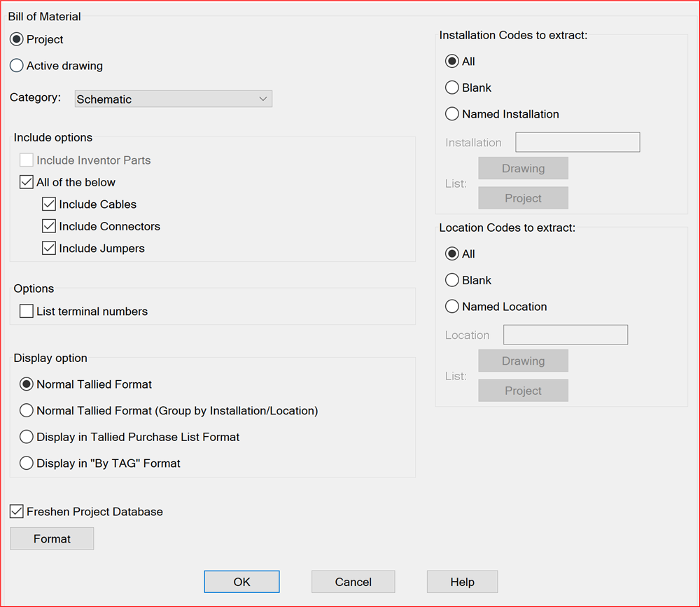Viewport: 700px width, 607px height.
Task: Confirm the dialog with OK
Action: tap(241, 582)
